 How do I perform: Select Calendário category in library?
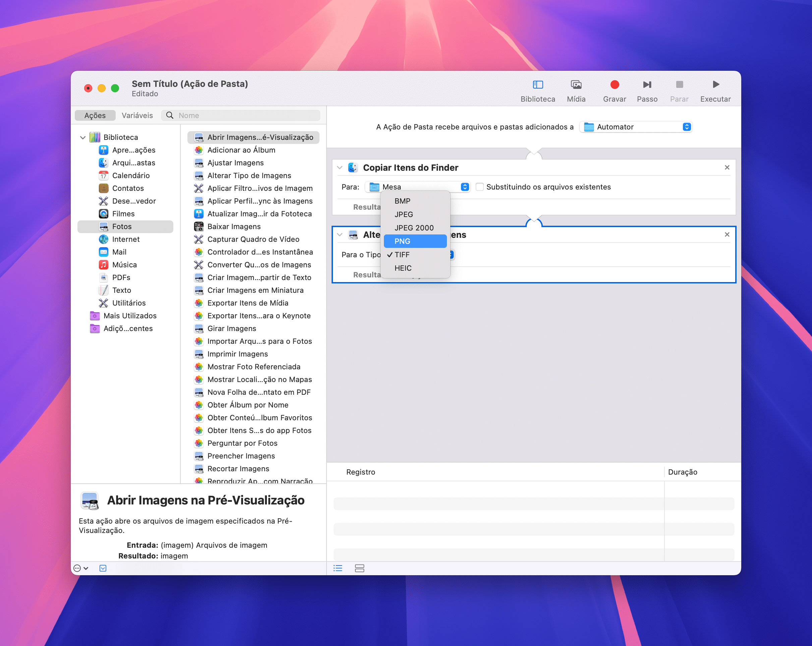tap(125, 176)
